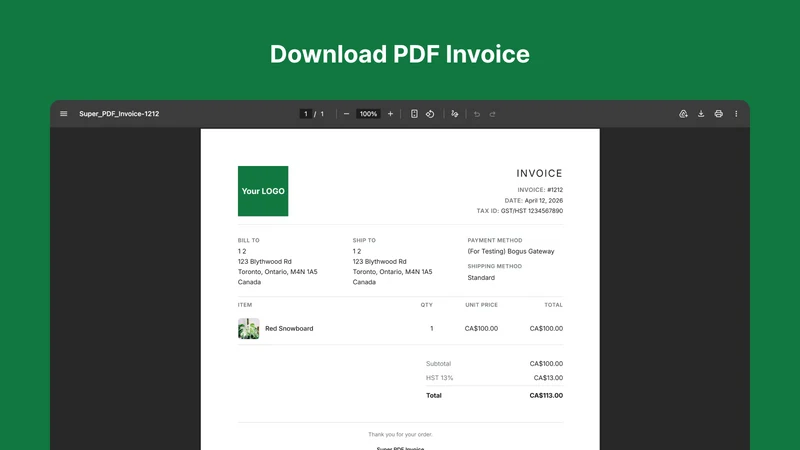This screenshot has width=800, height=450.
Task: Click the TAX ID GST/HST 1234567890 line
Action: tap(520, 211)
